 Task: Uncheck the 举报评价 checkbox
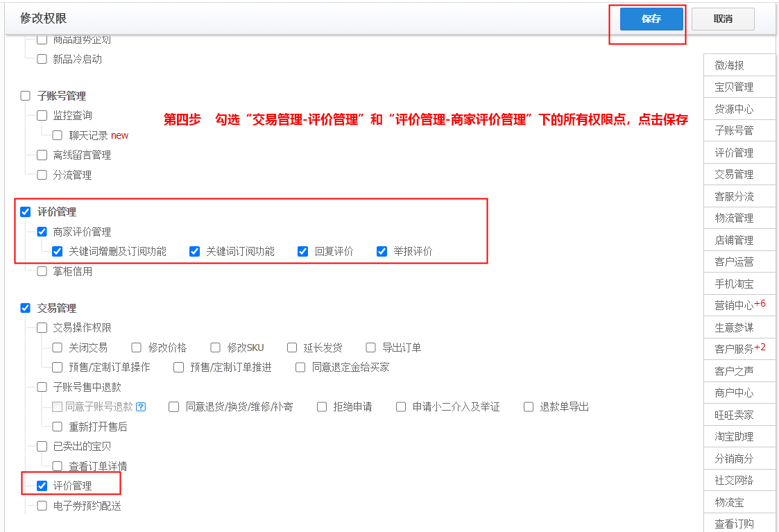coord(382,251)
